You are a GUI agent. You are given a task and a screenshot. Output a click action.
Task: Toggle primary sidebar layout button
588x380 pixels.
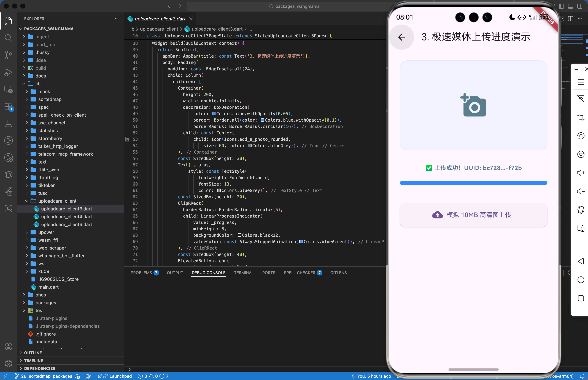[x=561, y=6]
